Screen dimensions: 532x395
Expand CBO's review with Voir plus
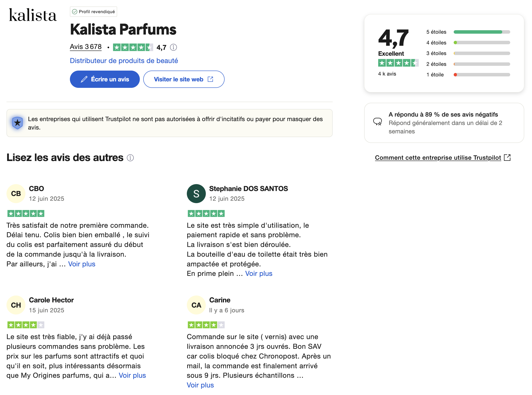coord(82,264)
